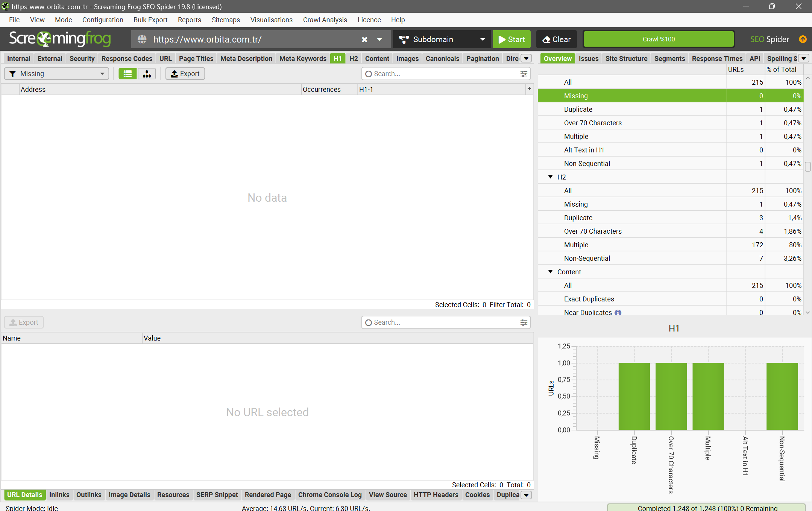Open the Issues tab
Screen dimensions: 812x511
(x=588, y=58)
